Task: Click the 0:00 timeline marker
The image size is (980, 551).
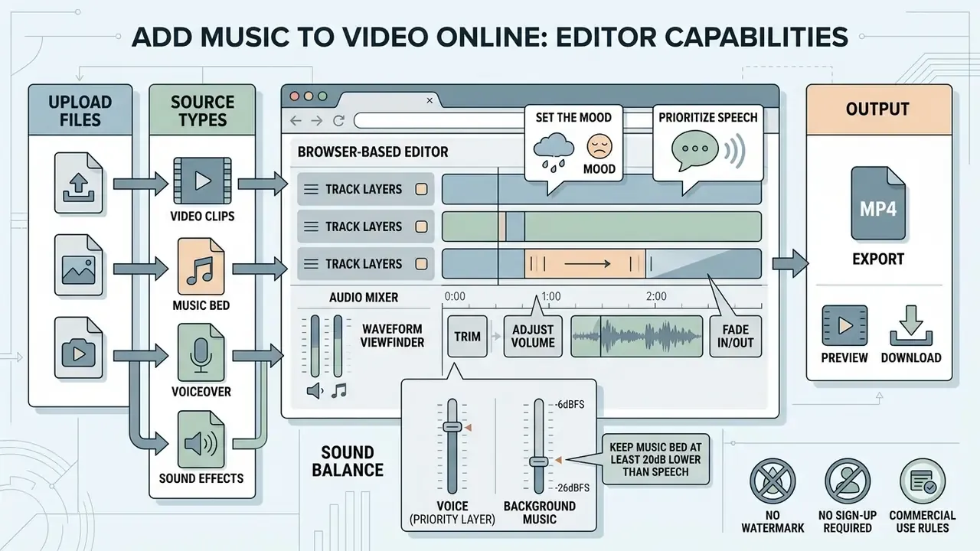Action: click(455, 296)
